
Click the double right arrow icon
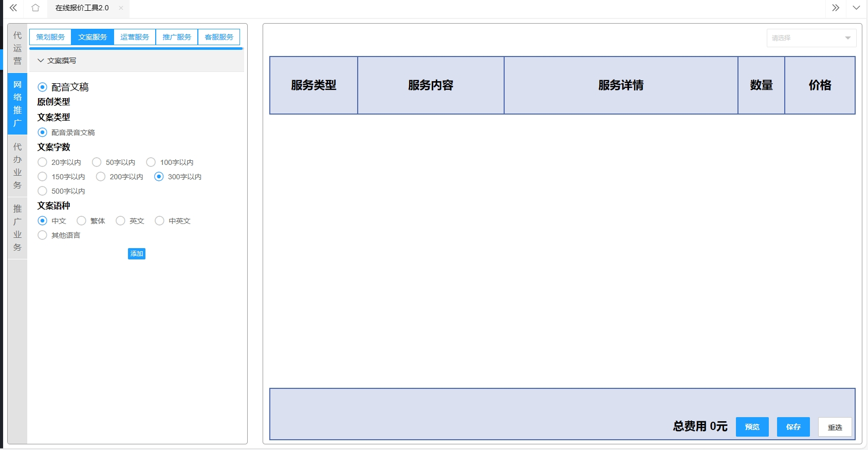tap(836, 8)
